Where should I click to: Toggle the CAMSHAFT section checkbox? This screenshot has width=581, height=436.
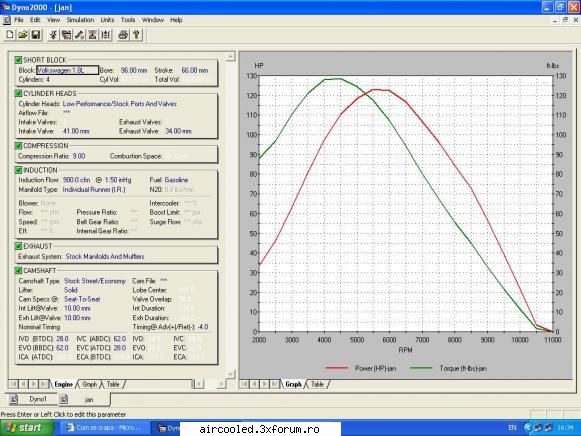coord(18,270)
